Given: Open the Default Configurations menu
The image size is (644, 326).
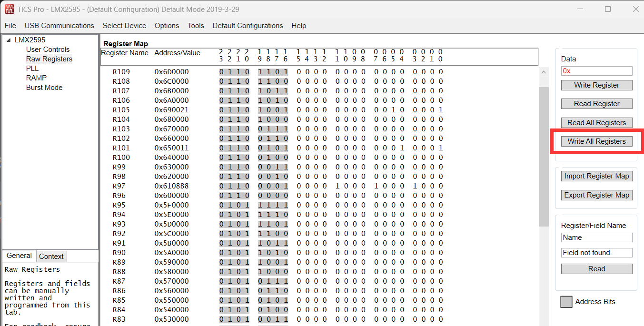Looking at the screenshot, I should (248, 26).
